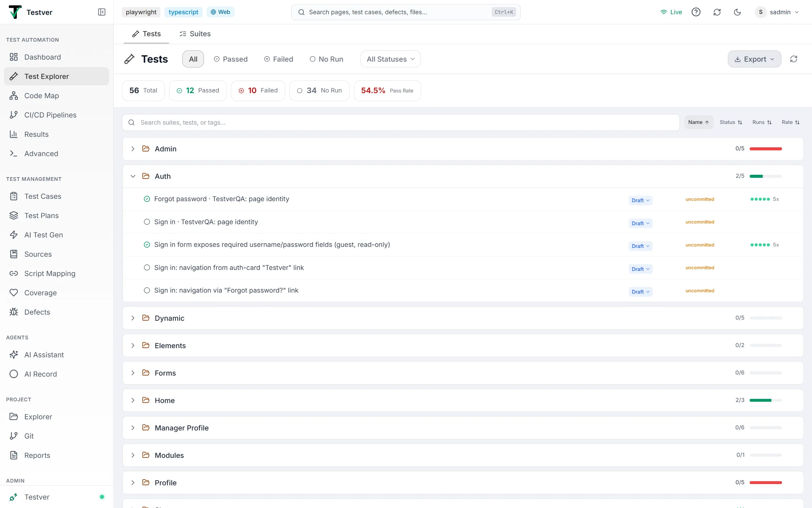Focus the suites, tests, or tags search field

pos(401,122)
